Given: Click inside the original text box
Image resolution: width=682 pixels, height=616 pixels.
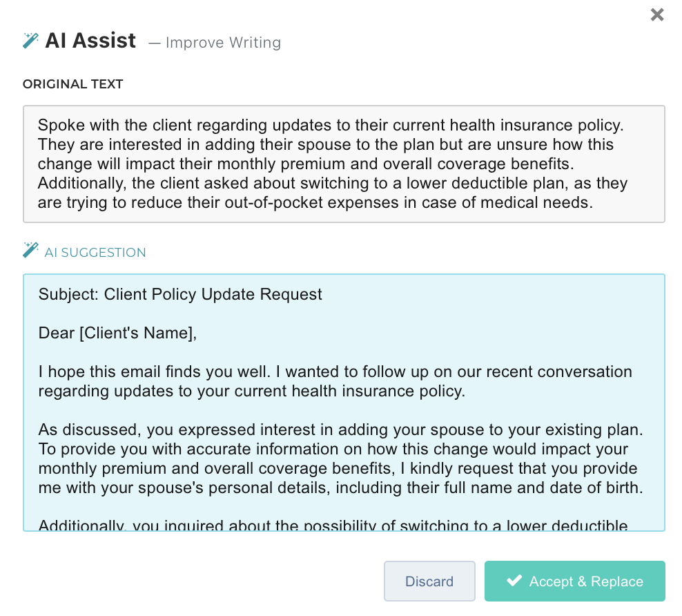Looking at the screenshot, I should 344,164.
